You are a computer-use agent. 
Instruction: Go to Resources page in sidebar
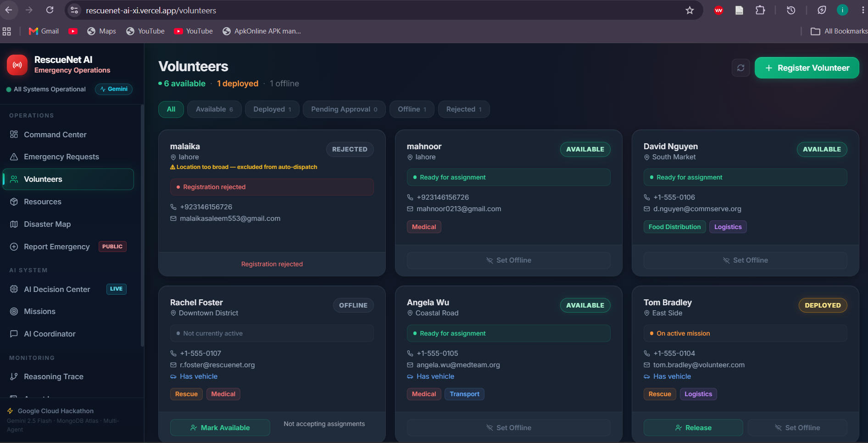pos(68,202)
